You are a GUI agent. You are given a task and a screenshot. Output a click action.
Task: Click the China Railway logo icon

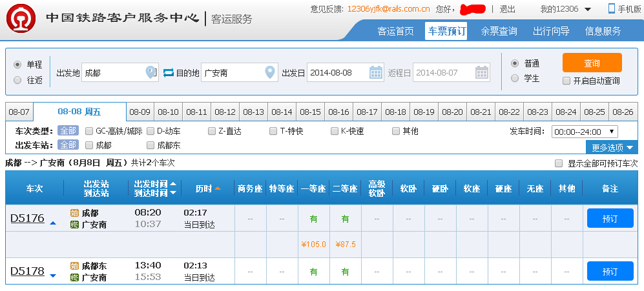21,17
